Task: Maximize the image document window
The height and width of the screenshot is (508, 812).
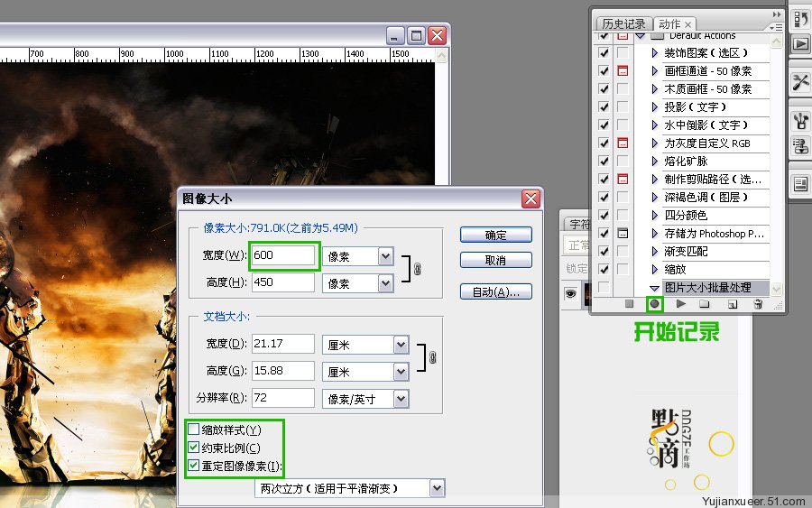Action: coord(415,36)
